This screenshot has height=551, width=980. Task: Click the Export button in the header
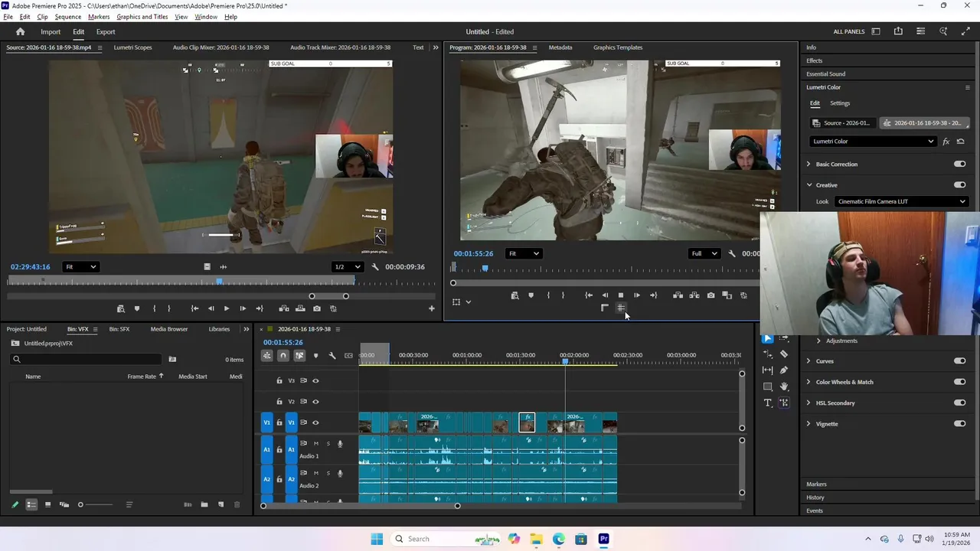(106, 31)
